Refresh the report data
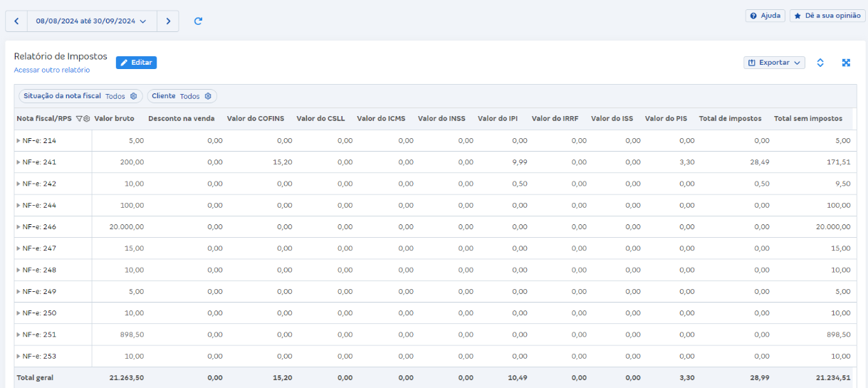 198,21
